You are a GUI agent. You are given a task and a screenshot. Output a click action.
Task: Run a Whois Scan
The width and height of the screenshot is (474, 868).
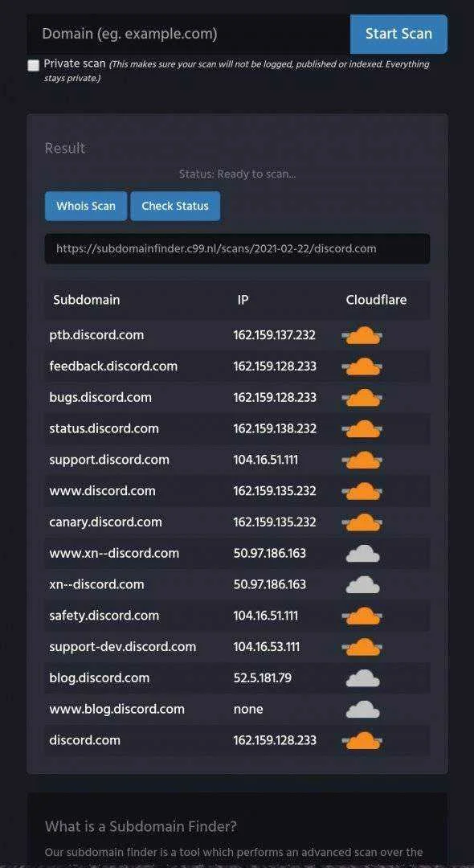(x=86, y=206)
